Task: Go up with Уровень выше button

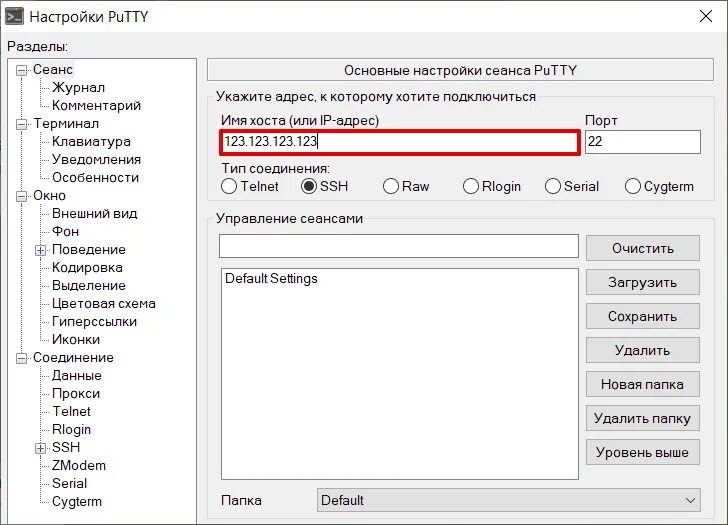Action: [643, 452]
